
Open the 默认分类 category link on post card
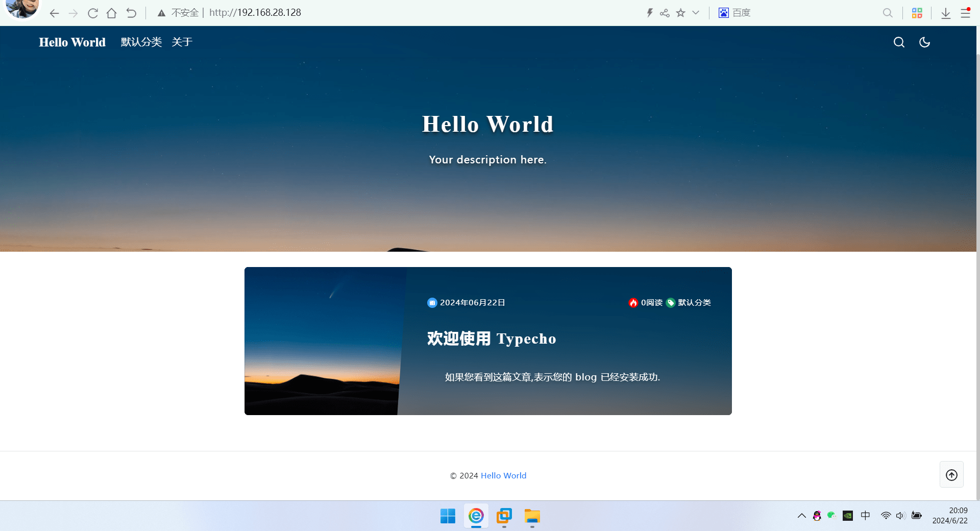pyautogui.click(x=694, y=303)
